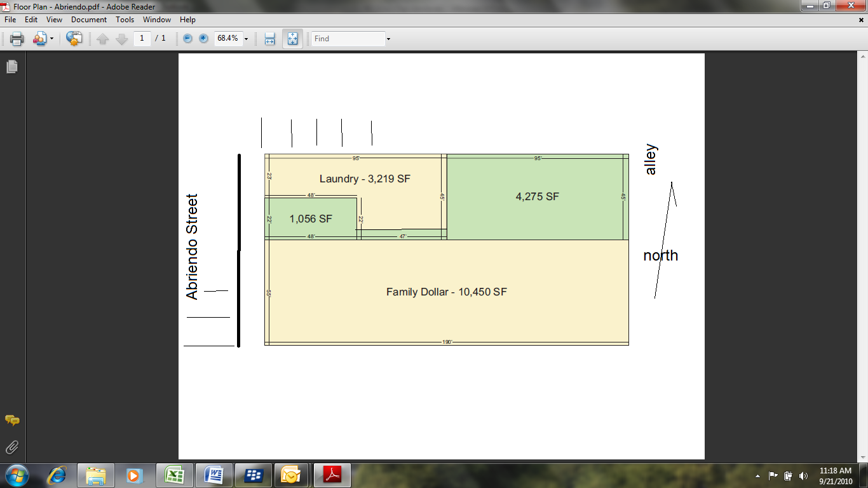This screenshot has width=868, height=488.
Task: Click the volume speaker tray icon
Action: click(x=803, y=475)
